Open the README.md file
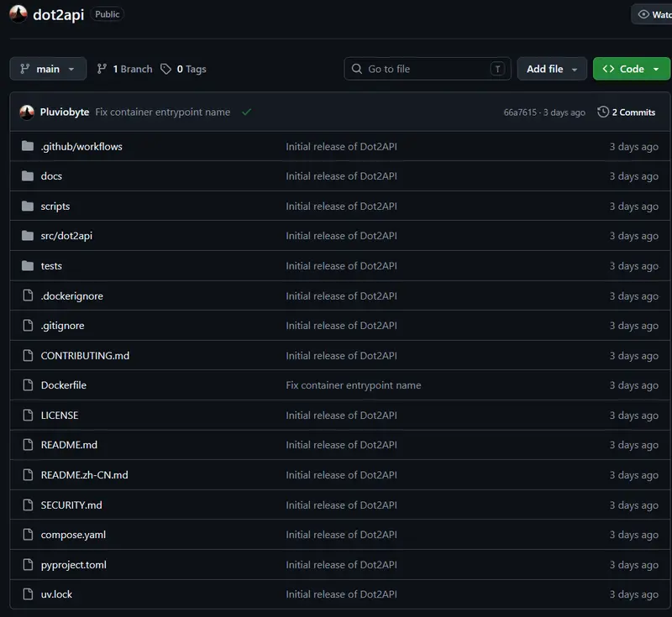This screenshot has width=672, height=617. 69,445
